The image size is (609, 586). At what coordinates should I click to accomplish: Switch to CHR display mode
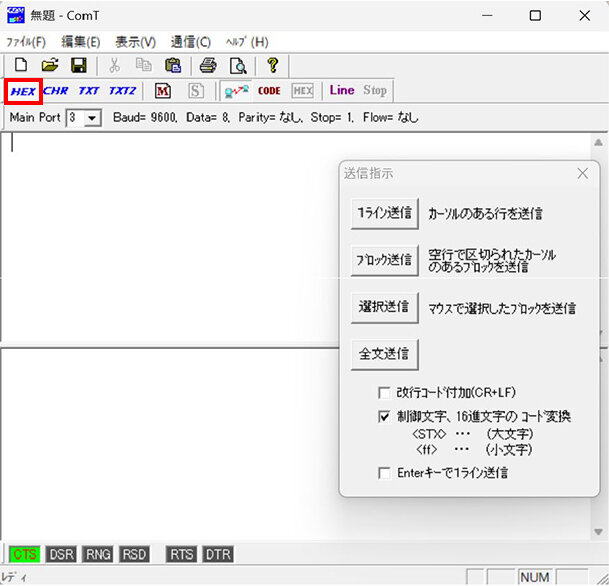point(56,90)
